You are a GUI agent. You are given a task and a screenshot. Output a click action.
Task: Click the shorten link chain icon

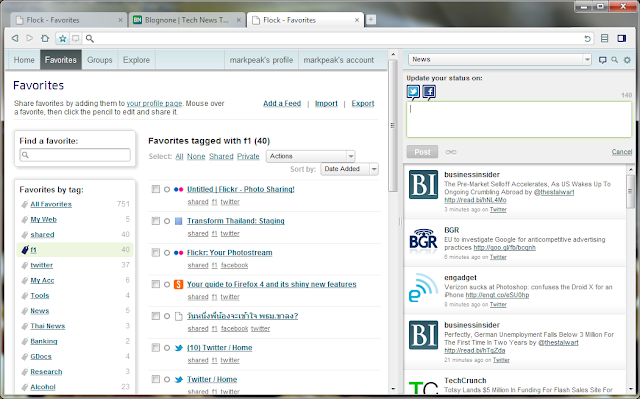pos(451,152)
